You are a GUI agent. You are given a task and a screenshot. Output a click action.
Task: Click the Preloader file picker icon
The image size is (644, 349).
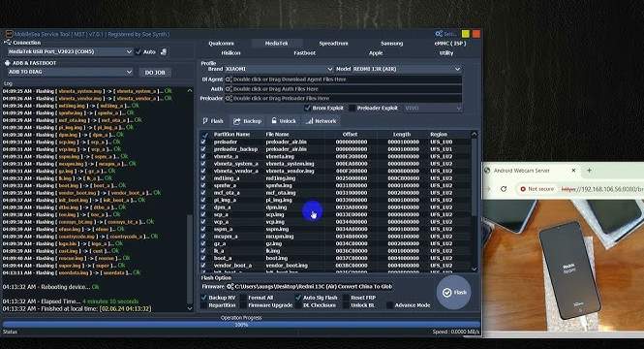click(229, 98)
